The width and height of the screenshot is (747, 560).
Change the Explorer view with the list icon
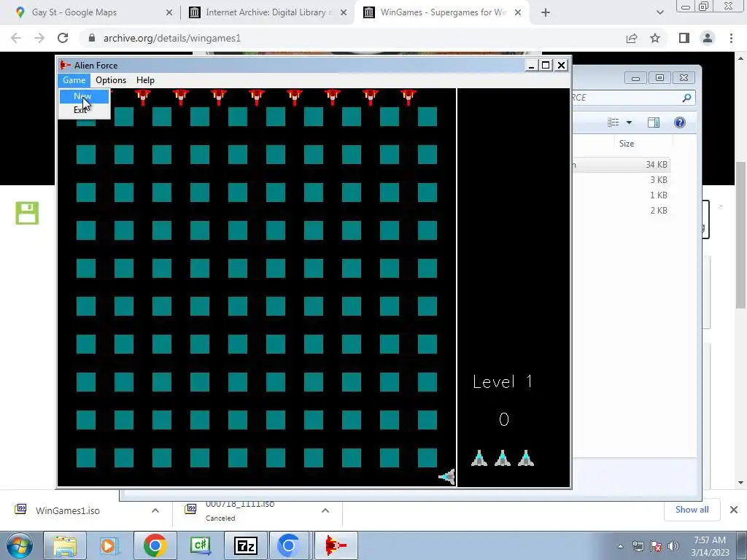pos(613,122)
